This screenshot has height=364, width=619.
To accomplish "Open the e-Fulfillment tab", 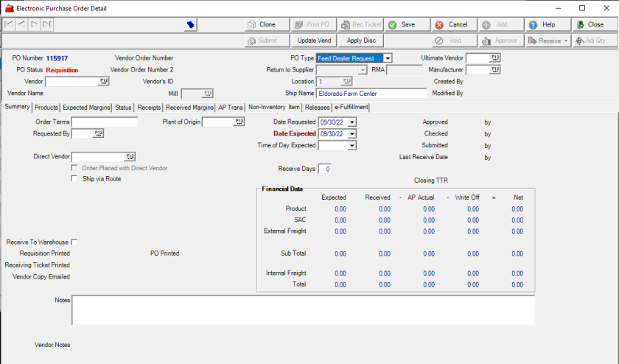I will [351, 108].
